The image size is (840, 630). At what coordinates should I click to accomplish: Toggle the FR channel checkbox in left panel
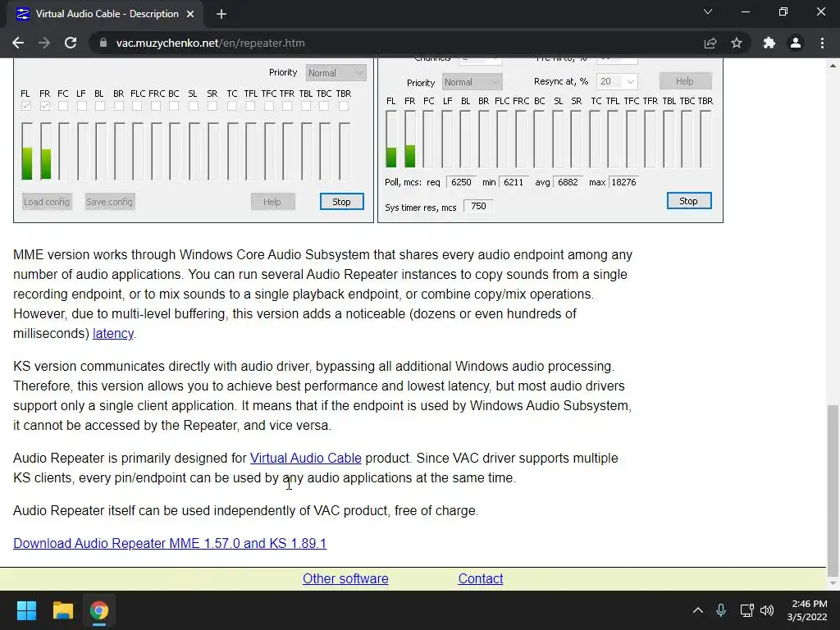(x=45, y=106)
